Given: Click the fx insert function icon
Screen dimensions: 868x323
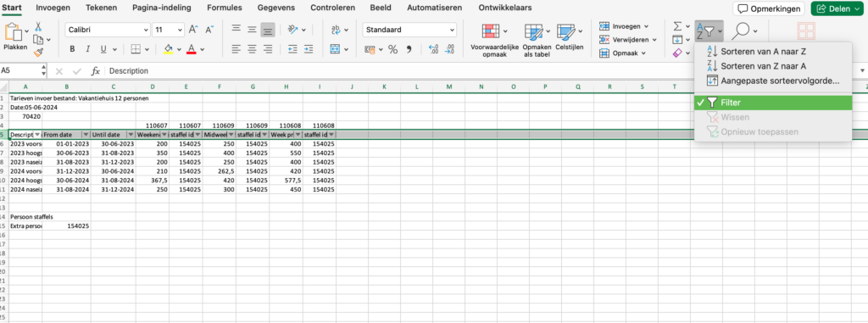Looking at the screenshot, I should [96, 71].
